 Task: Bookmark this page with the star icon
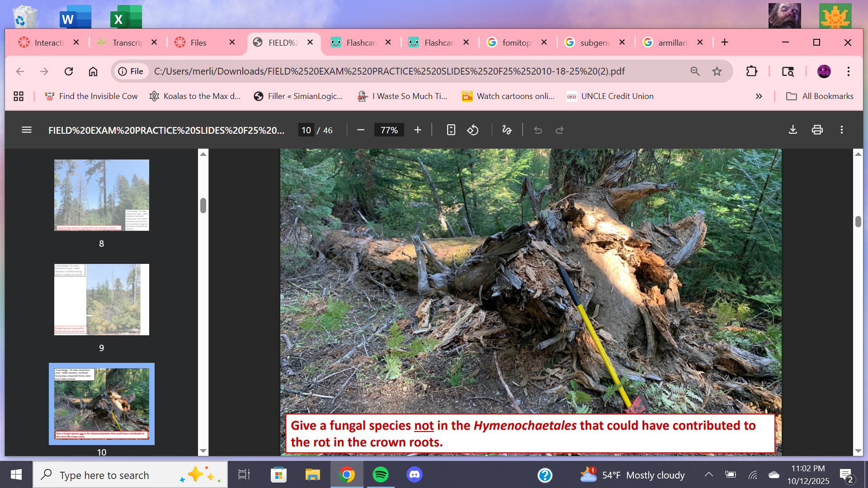717,71
